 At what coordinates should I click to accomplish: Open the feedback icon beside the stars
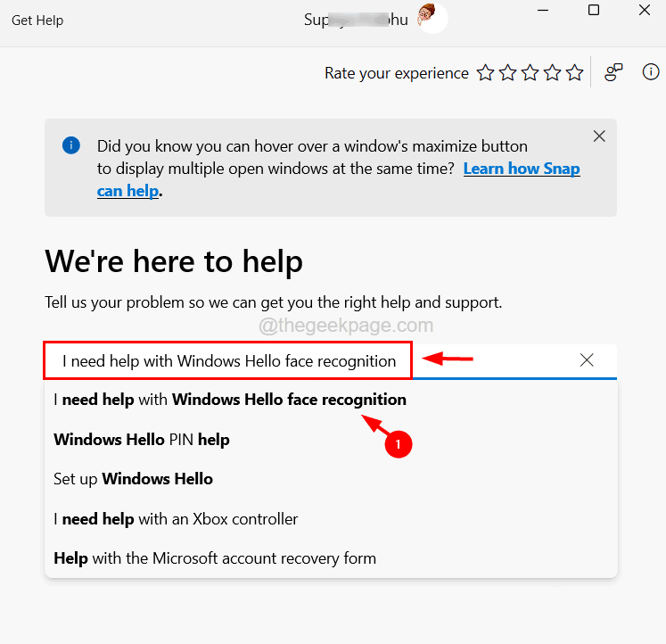613,73
